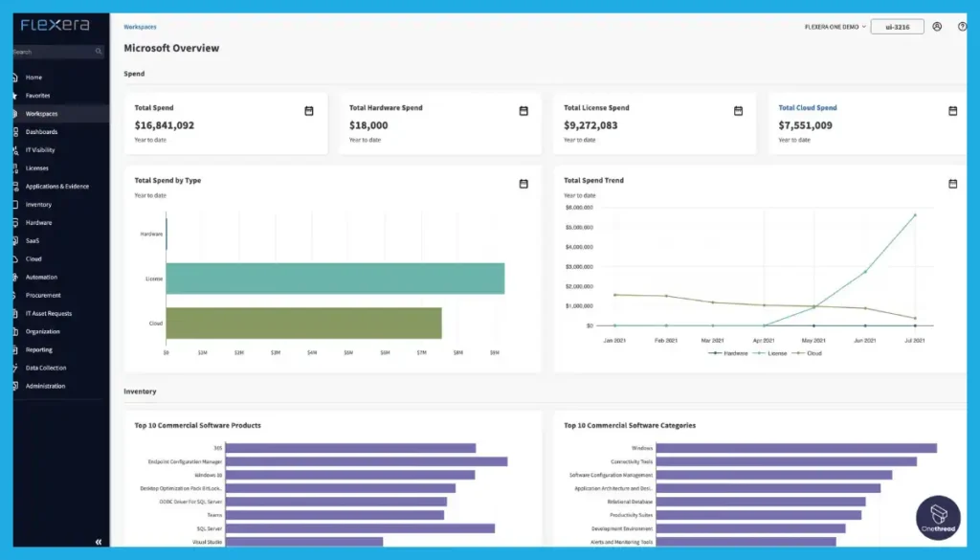The width and height of the screenshot is (980, 560).
Task: Click the ui-3216 button
Action: coord(897,27)
